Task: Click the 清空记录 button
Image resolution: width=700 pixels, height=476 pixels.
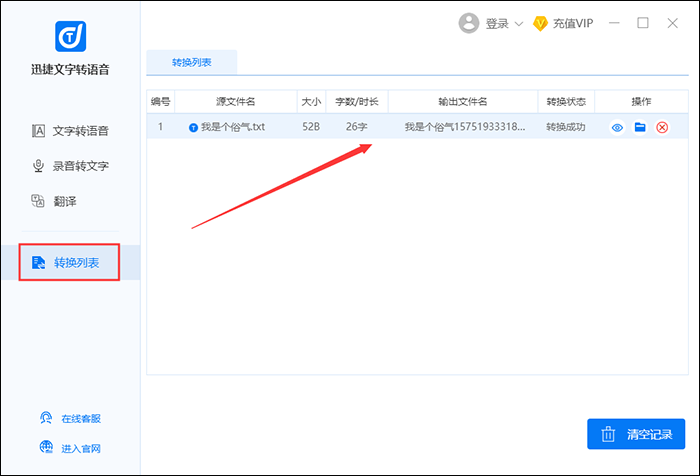Action: [x=636, y=434]
